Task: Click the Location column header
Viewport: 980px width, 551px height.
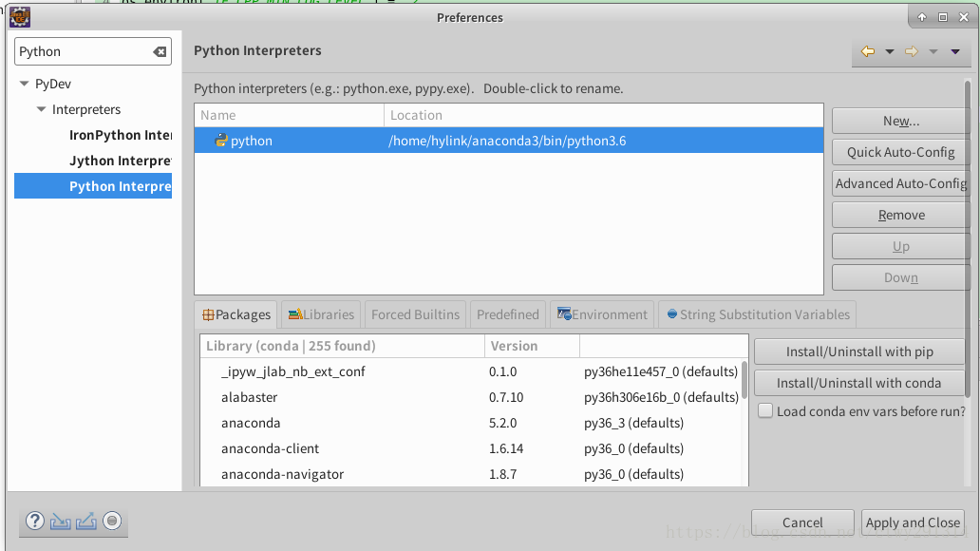Action: pyautogui.click(x=604, y=115)
